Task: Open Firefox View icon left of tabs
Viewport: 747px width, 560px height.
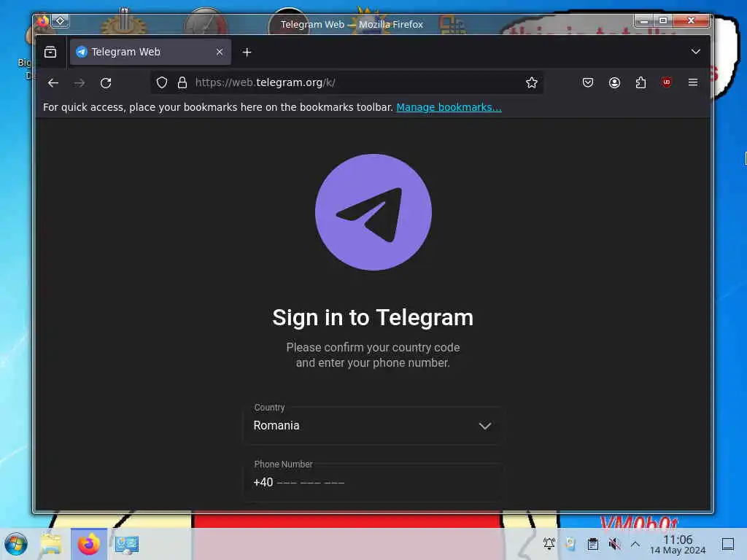Action: tap(50, 52)
